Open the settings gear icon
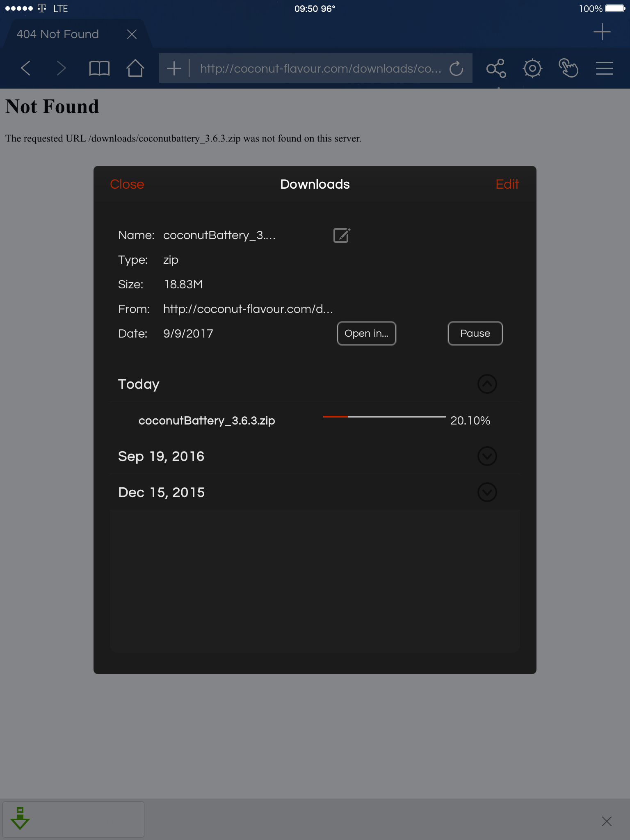The image size is (630, 840). pyautogui.click(x=532, y=68)
